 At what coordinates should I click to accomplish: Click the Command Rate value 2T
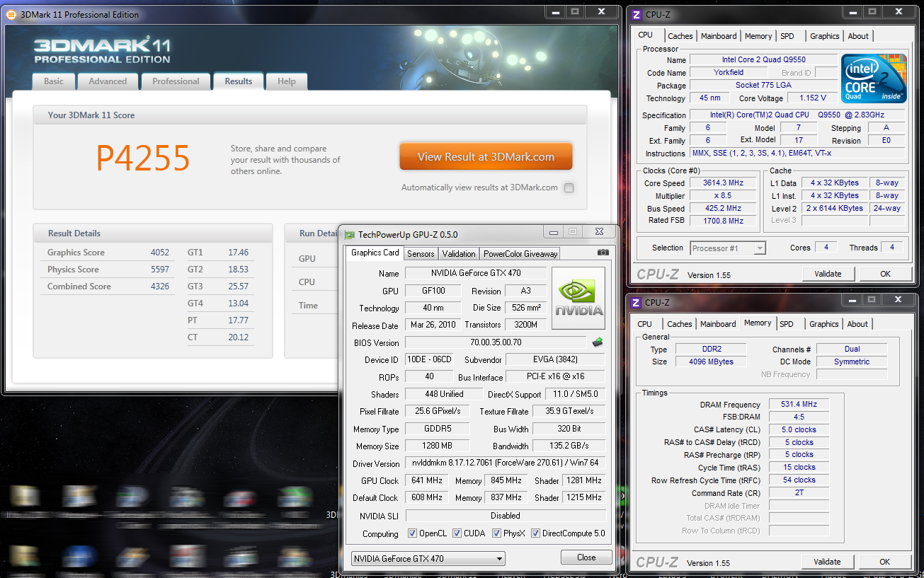(799, 493)
